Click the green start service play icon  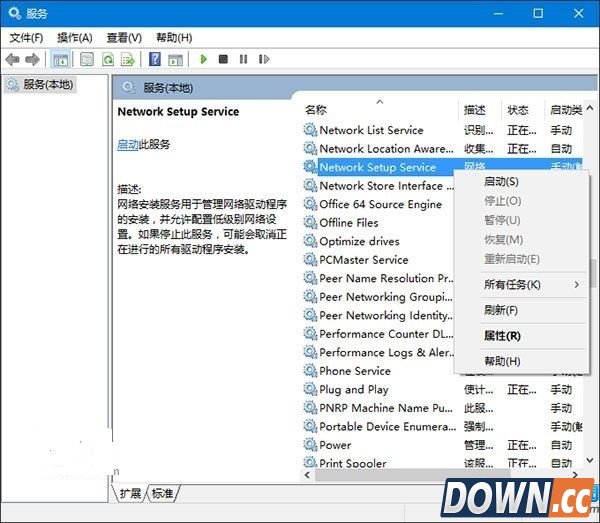[204, 60]
